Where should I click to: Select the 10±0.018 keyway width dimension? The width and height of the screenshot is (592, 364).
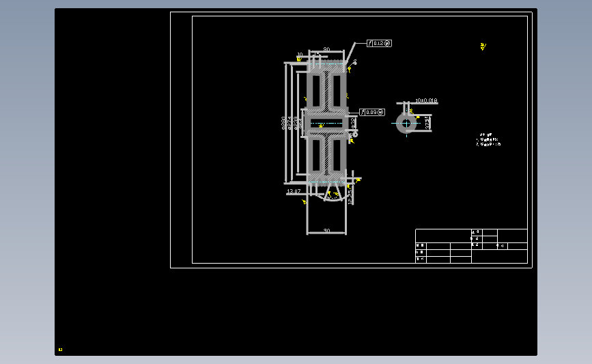[x=426, y=100]
